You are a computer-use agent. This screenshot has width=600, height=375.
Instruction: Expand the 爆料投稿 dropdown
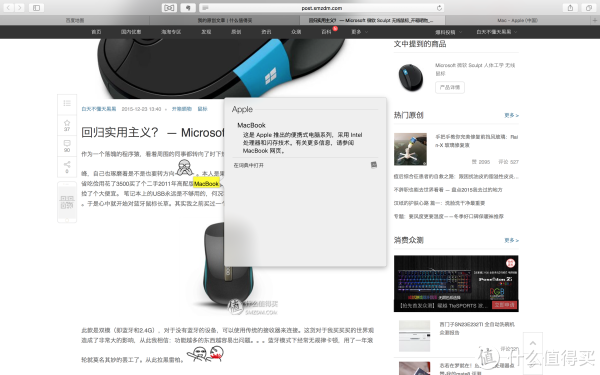[x=448, y=32]
